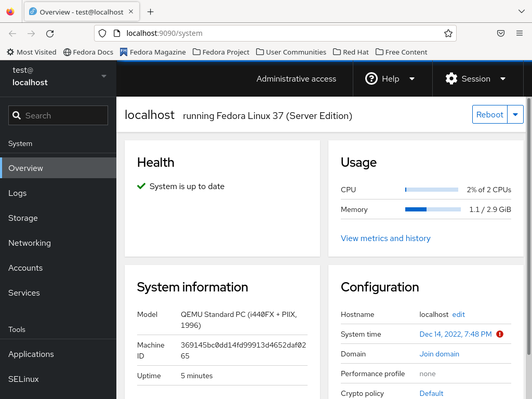Reload the current page
The image size is (532, 399).
click(x=50, y=33)
